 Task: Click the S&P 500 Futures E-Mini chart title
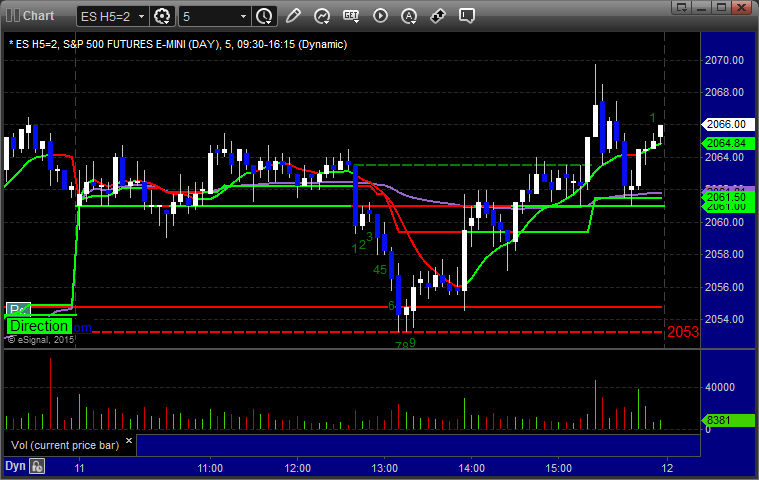click(x=178, y=45)
